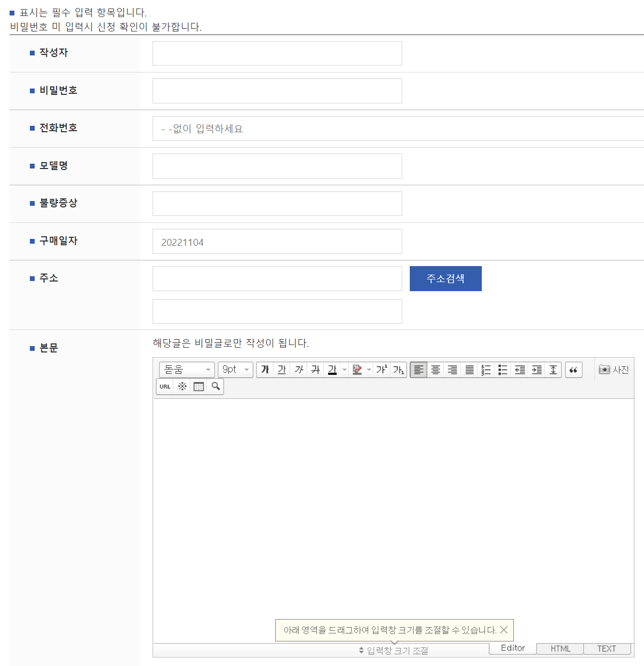
Task: Open the 9pt font size dropdown
Action: pyautogui.click(x=235, y=370)
